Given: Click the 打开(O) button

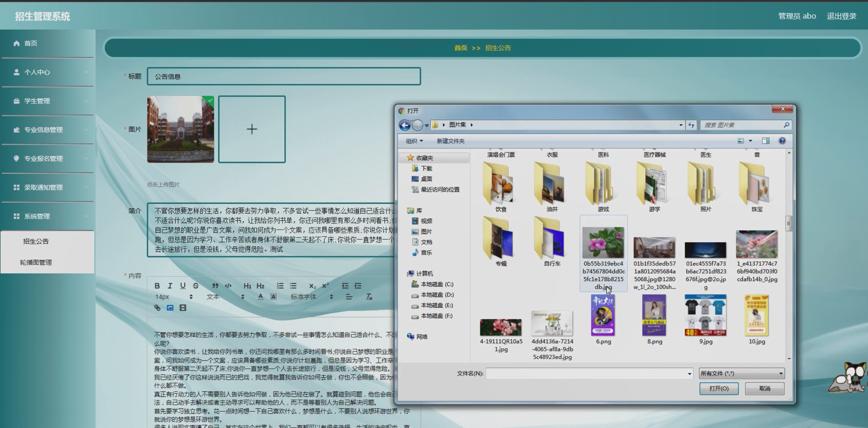Looking at the screenshot, I should [719, 388].
